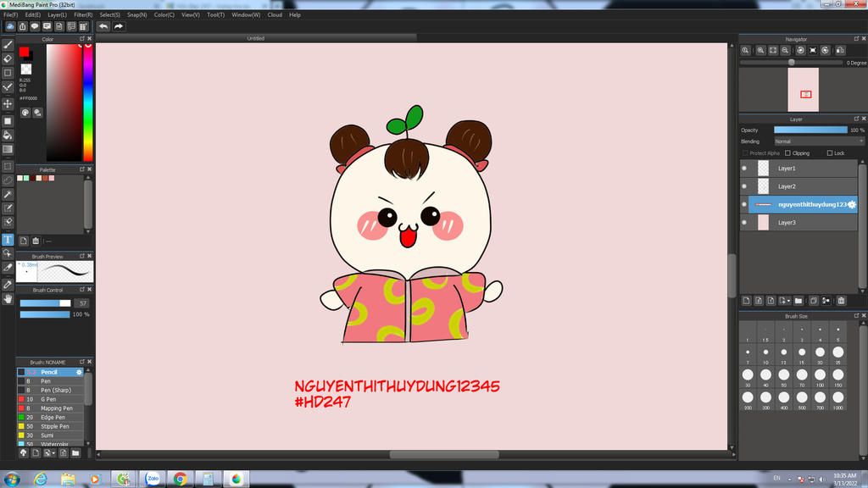Click the rainbow hue slider bar
This screenshot has width=868, height=488.
pos(87,102)
